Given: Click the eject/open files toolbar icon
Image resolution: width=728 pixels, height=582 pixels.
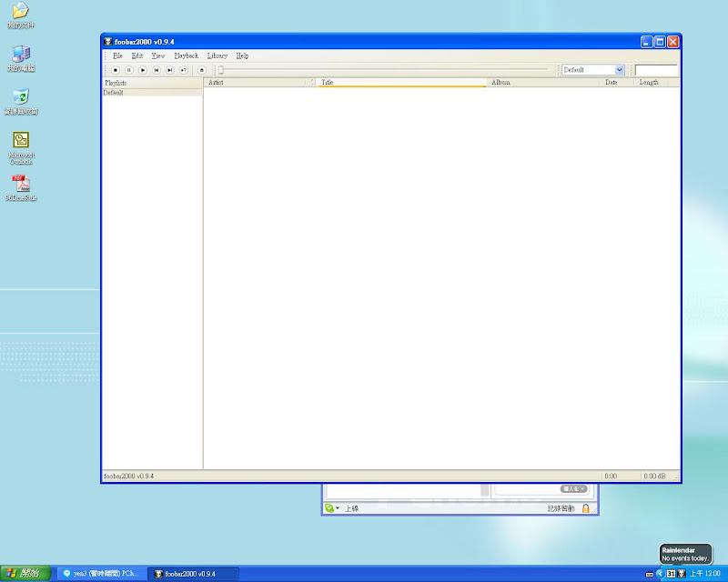Looking at the screenshot, I should point(201,70).
